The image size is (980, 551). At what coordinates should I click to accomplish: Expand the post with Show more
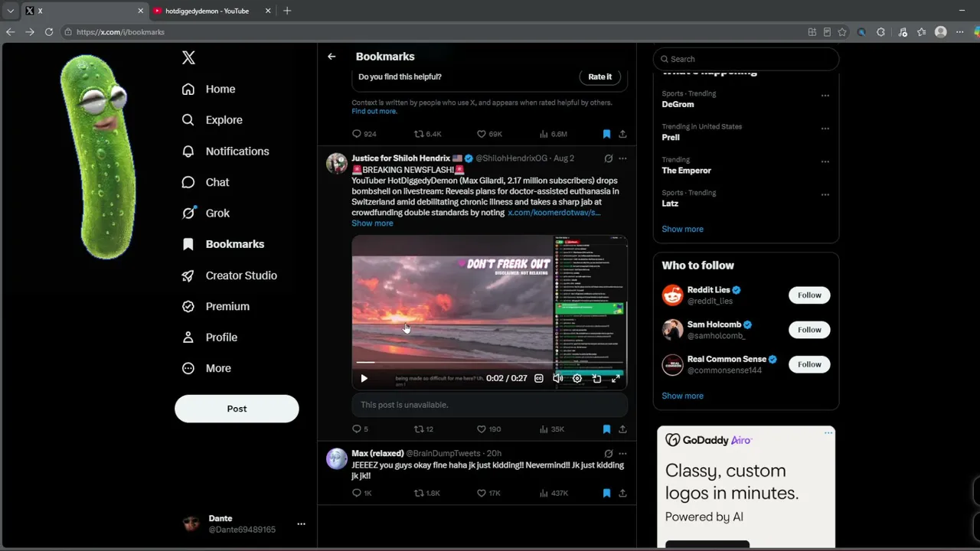point(372,223)
